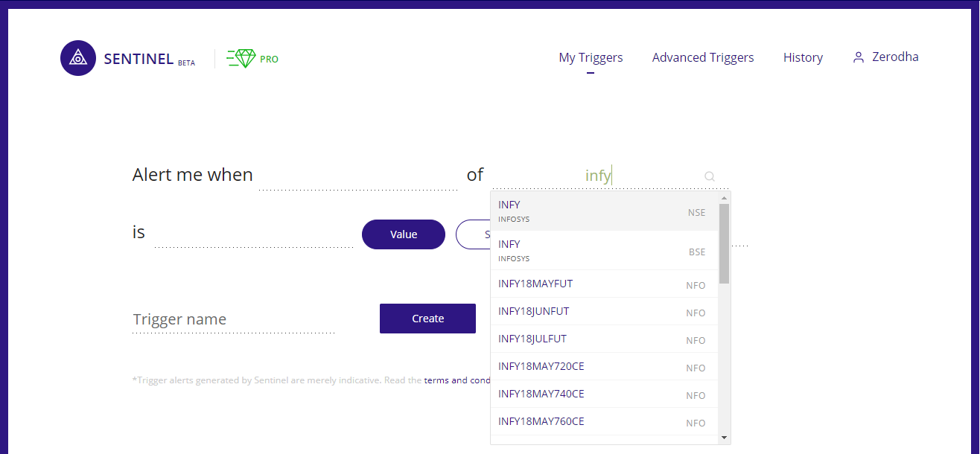The height and width of the screenshot is (454, 980).
Task: Pick INFY18MAYFUT from the dropdown
Action: tap(602, 284)
